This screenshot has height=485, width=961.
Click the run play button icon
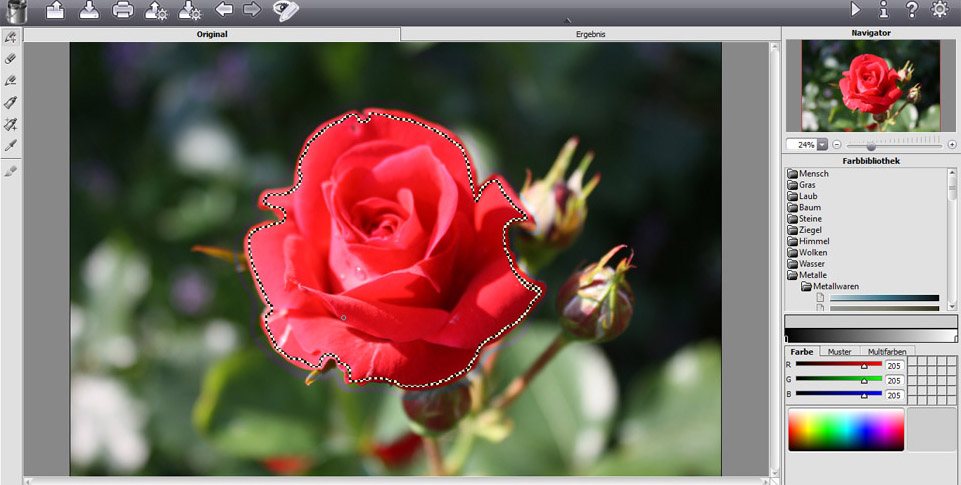[x=856, y=9]
